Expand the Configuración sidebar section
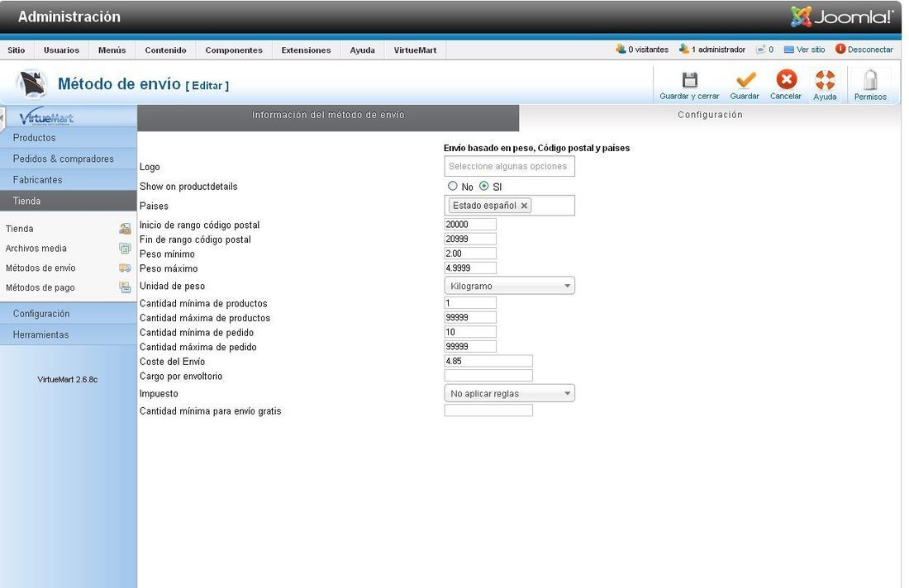Image resolution: width=909 pixels, height=588 pixels. 69,313
